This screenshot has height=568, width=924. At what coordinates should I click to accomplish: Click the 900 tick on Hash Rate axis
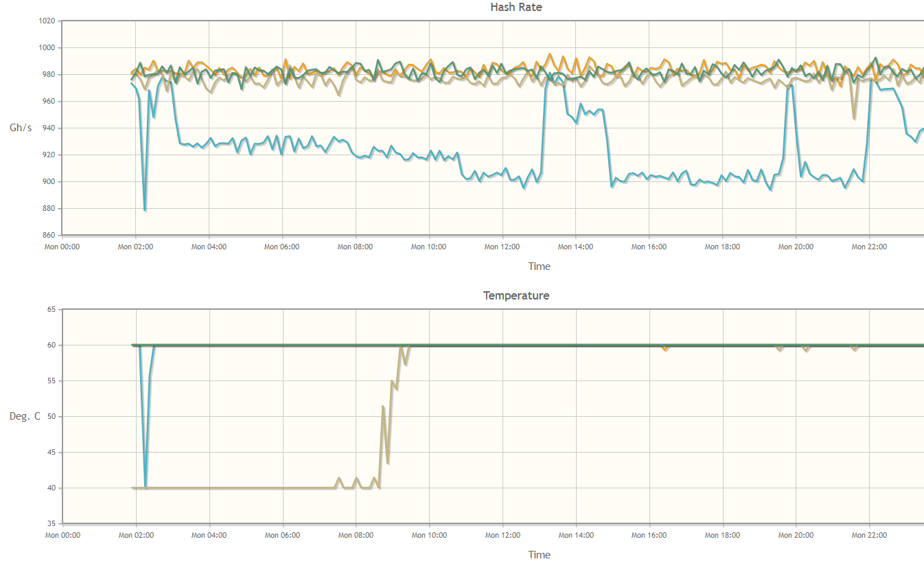(49, 181)
